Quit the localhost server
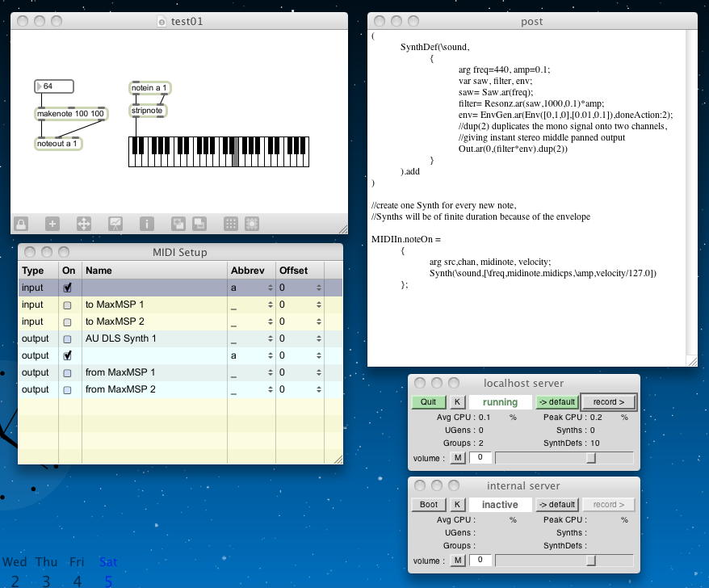The image size is (709, 588). pos(428,402)
